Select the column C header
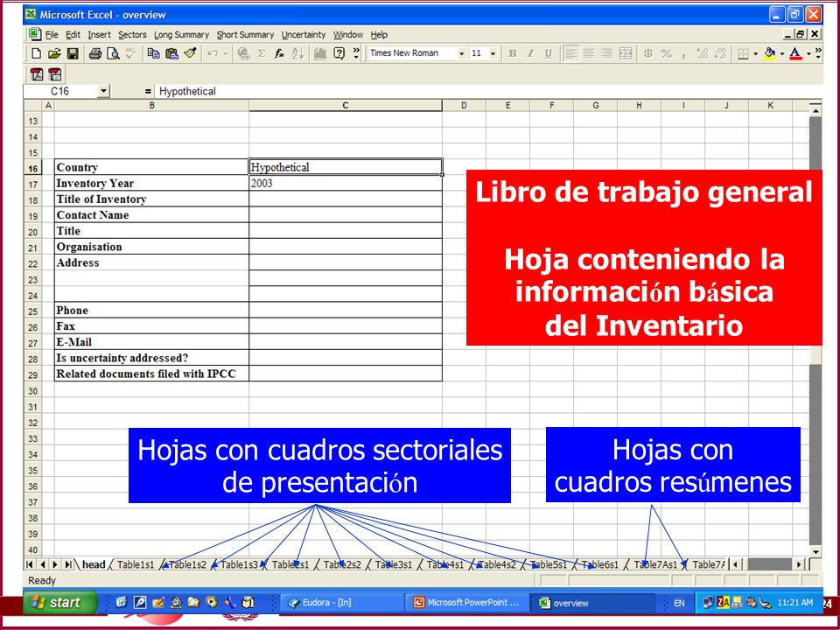The width and height of the screenshot is (840, 630). click(x=346, y=106)
